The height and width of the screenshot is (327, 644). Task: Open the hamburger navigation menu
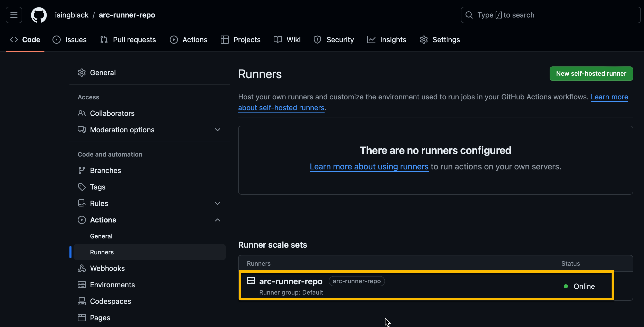click(14, 15)
